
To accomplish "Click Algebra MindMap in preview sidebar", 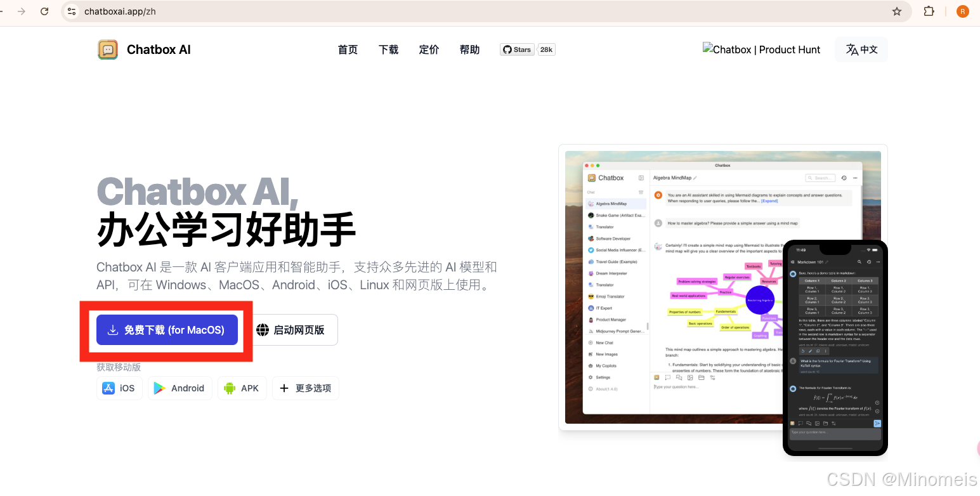I will click(x=616, y=204).
